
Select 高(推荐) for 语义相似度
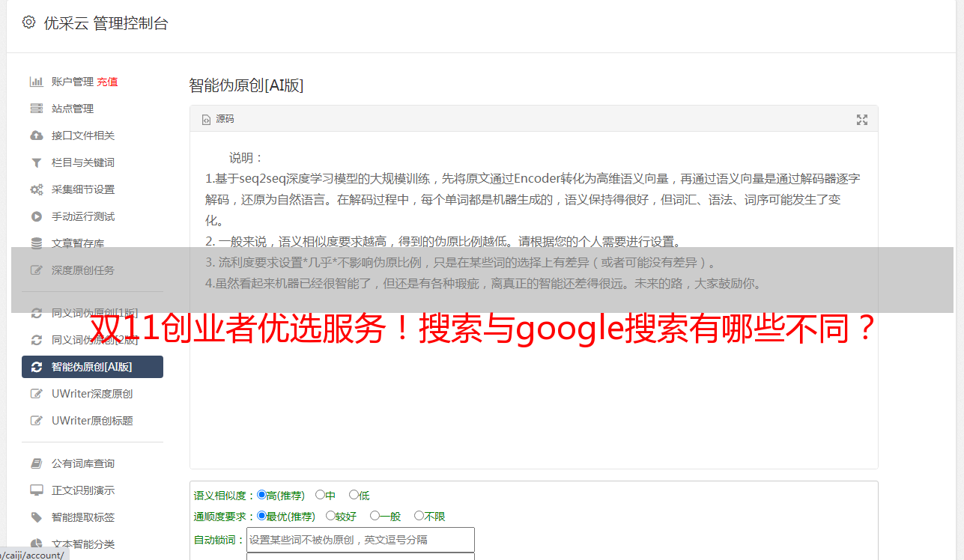(261, 495)
